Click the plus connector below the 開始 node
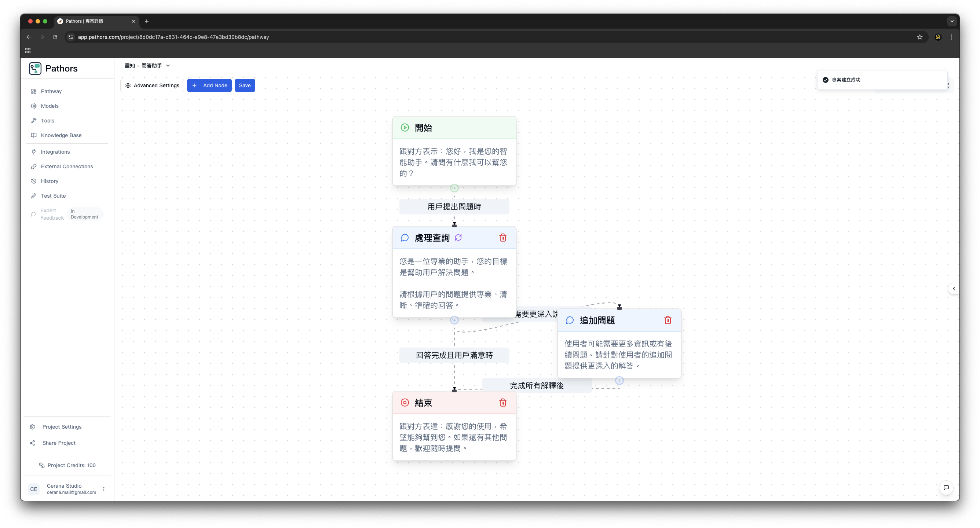 point(454,187)
